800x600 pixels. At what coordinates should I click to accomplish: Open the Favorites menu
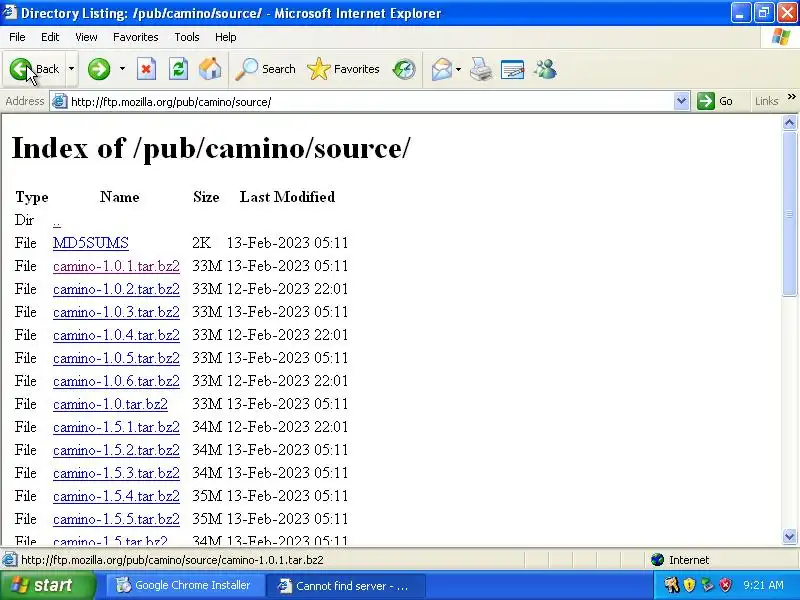click(x=136, y=37)
